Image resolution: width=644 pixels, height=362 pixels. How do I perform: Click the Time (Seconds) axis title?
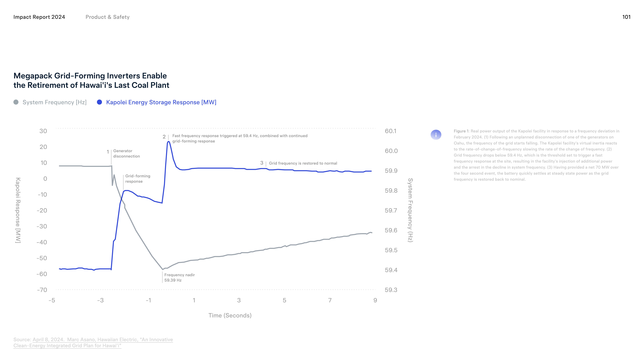[x=230, y=315]
